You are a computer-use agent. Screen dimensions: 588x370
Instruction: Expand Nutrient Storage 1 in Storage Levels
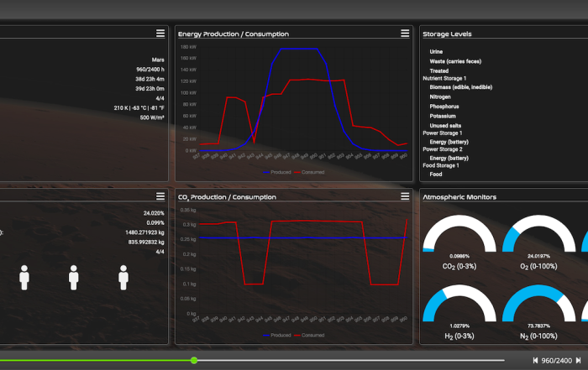(x=444, y=78)
